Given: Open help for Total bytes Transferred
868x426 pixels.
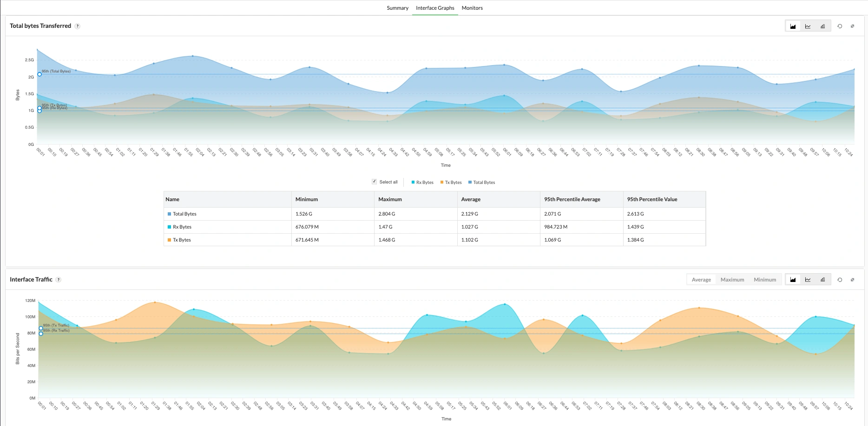Looking at the screenshot, I should [x=77, y=26].
